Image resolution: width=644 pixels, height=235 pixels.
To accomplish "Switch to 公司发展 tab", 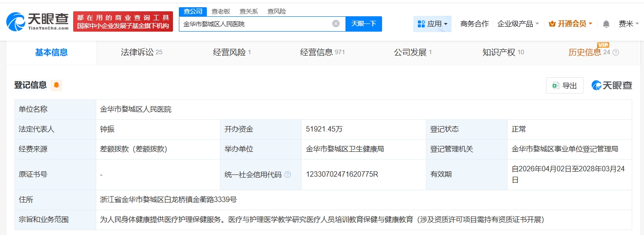I will [413, 52].
